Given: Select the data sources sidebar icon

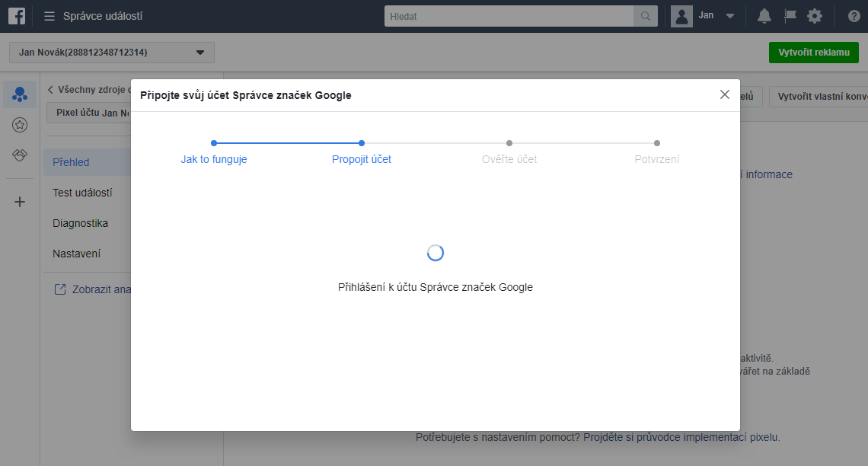Looking at the screenshot, I should pos(20,94).
